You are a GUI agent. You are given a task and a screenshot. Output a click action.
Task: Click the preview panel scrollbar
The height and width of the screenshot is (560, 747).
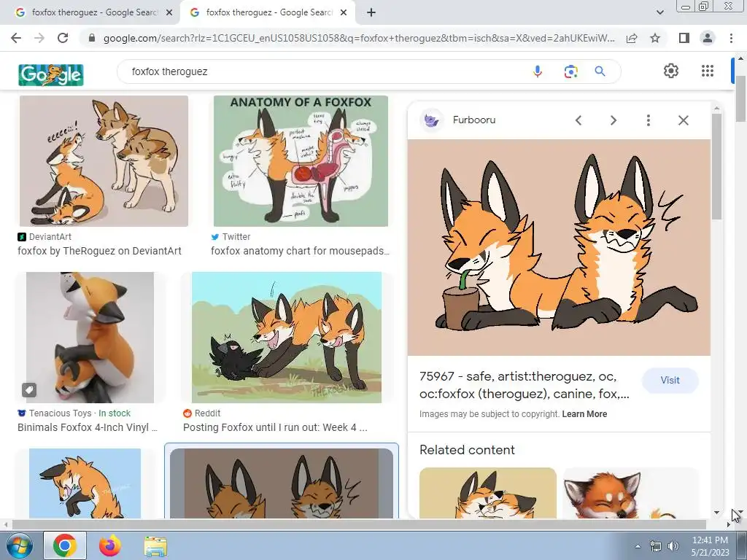716,167
